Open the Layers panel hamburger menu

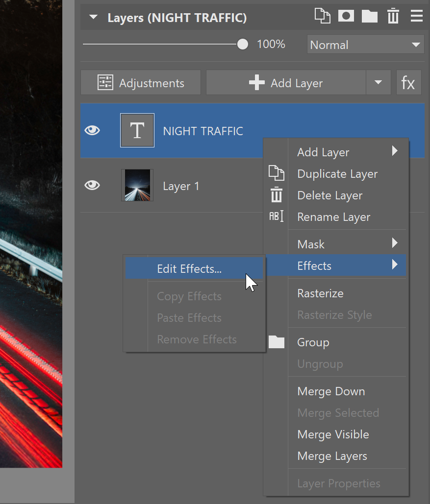(x=416, y=17)
